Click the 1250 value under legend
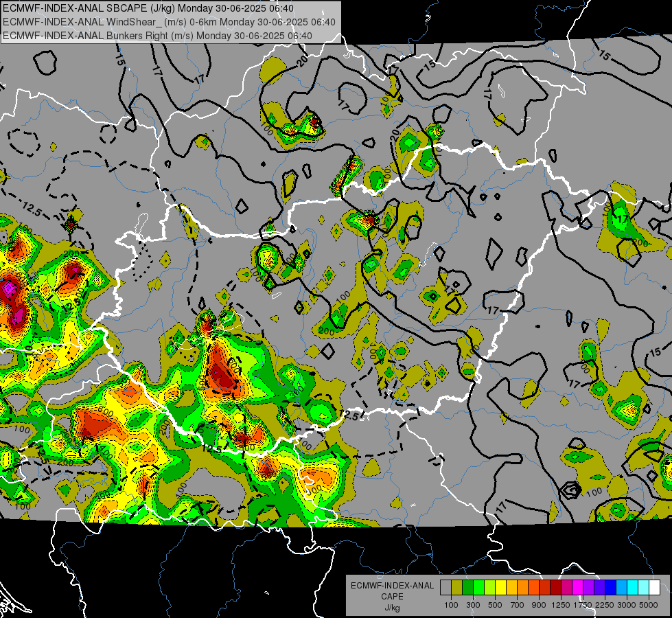The image size is (672, 618). tap(561, 605)
